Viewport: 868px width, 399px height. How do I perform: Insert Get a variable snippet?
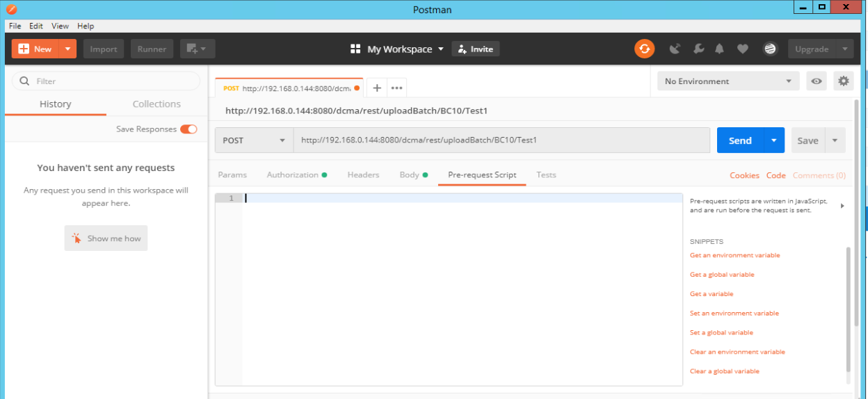tap(712, 294)
